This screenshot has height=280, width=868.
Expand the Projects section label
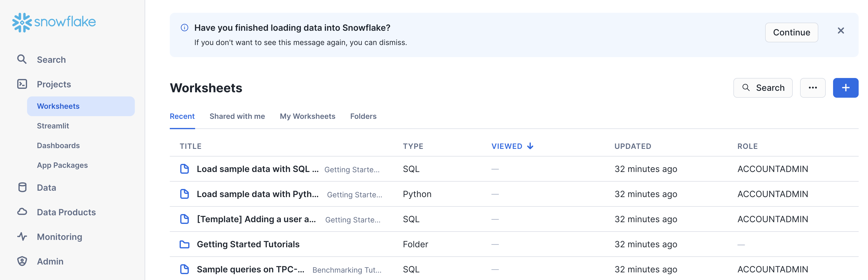[x=54, y=84]
